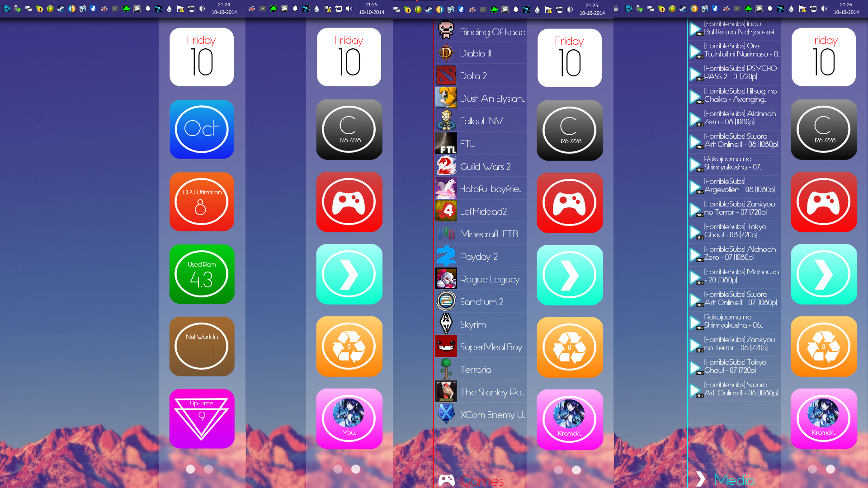This screenshot has width=868, height=488.
Task: Open Skyrim using the dragon emblem icon
Action: (446, 324)
